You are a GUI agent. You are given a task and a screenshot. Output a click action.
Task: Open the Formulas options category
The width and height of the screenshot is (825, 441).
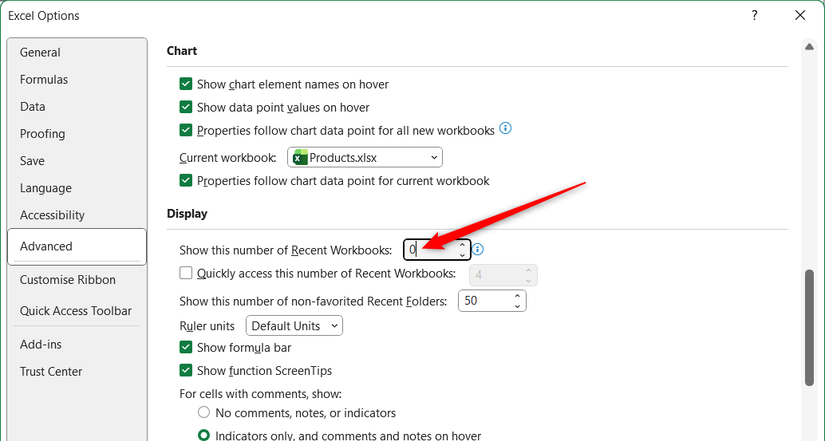[x=44, y=79]
